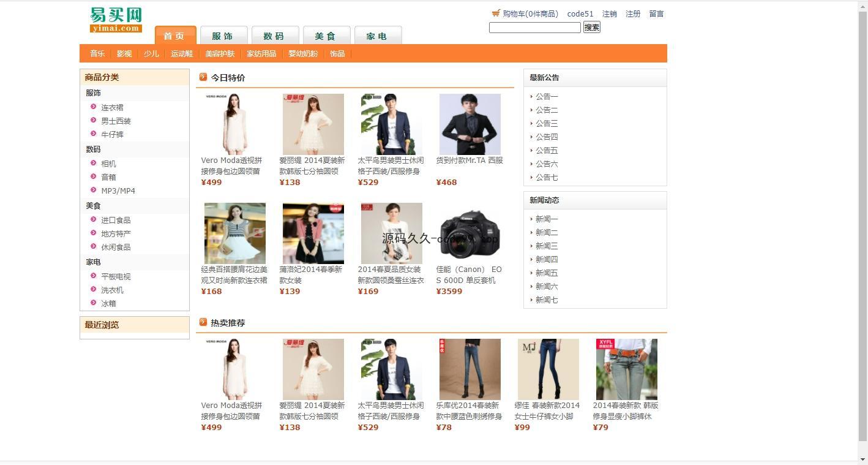The image size is (868, 465).
Task: Switch to the 服饰 tab
Action: pos(223,36)
